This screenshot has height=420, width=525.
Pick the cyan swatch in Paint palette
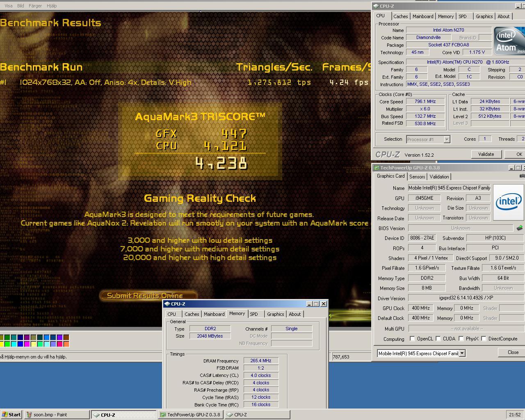(x=14, y=344)
